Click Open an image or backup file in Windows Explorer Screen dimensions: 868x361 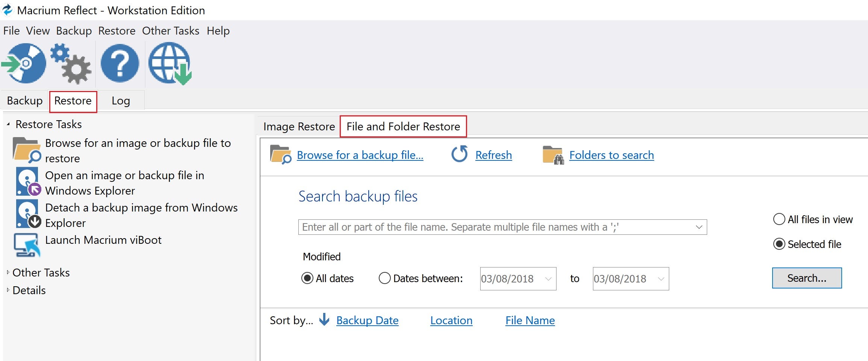(124, 183)
